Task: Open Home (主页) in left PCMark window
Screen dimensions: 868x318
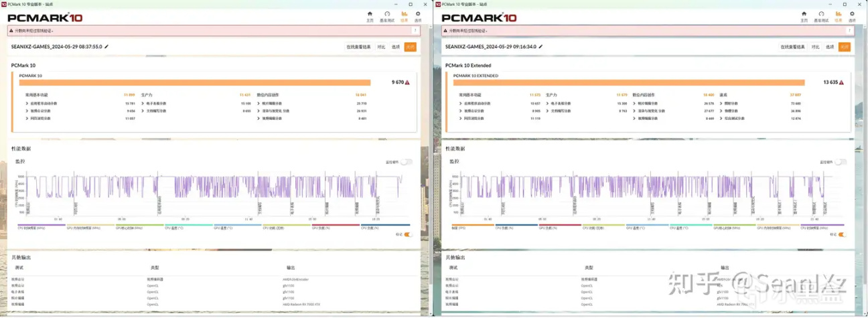Action: point(370,16)
